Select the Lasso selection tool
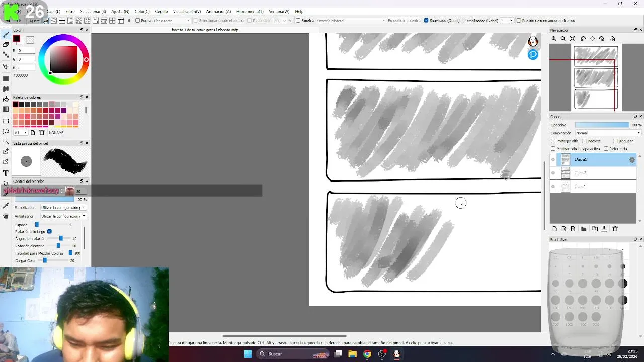 (6, 131)
